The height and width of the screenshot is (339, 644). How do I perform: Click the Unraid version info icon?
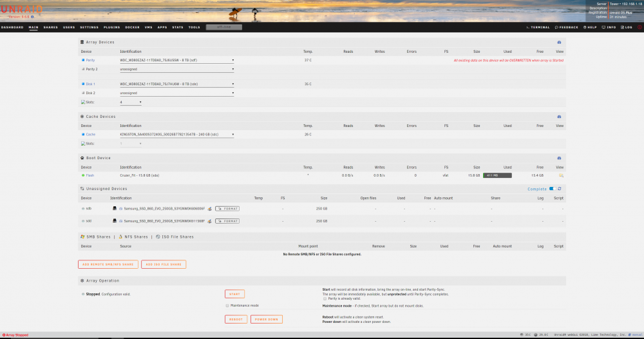[x=32, y=17]
